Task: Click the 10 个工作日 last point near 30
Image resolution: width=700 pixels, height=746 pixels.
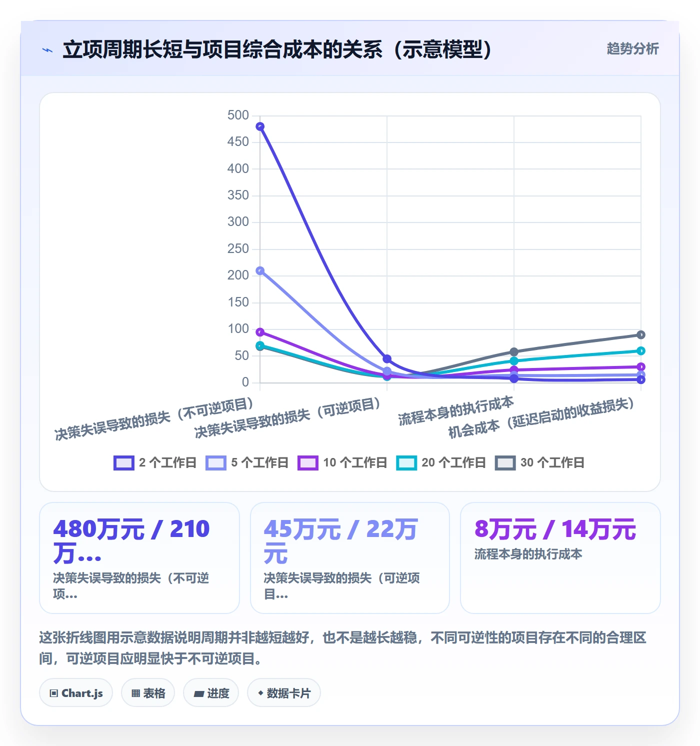Action: tap(641, 367)
